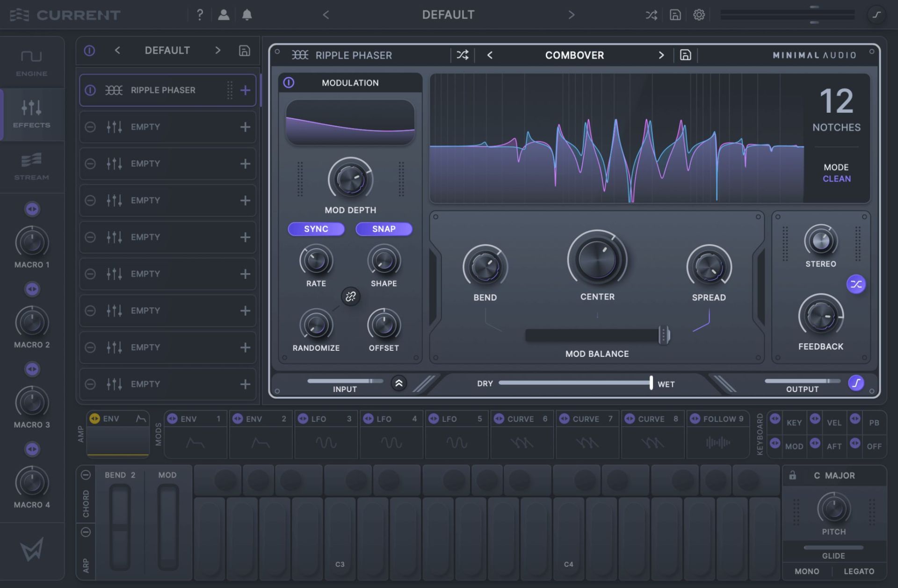Select the AMP ENV tab
Image resolution: width=898 pixels, height=588 pixels.
118,419
